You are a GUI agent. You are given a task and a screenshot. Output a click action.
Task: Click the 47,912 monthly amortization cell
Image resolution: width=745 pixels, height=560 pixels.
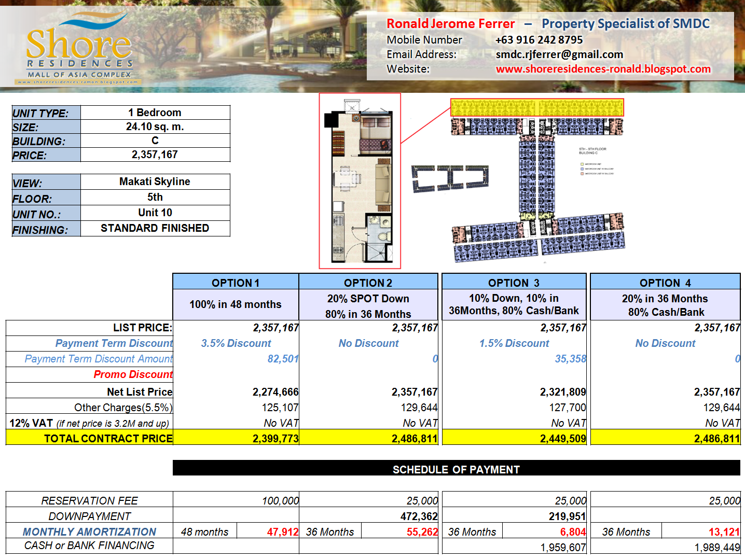[x=283, y=531]
